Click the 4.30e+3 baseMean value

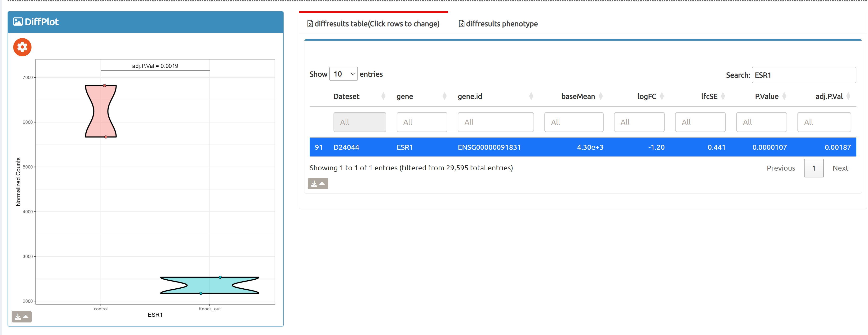coord(590,147)
